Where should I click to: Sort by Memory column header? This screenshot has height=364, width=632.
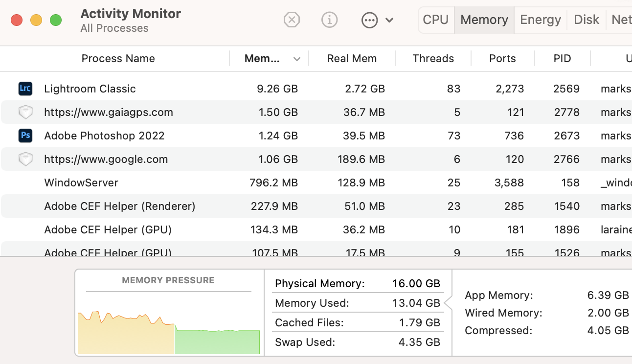(x=262, y=59)
